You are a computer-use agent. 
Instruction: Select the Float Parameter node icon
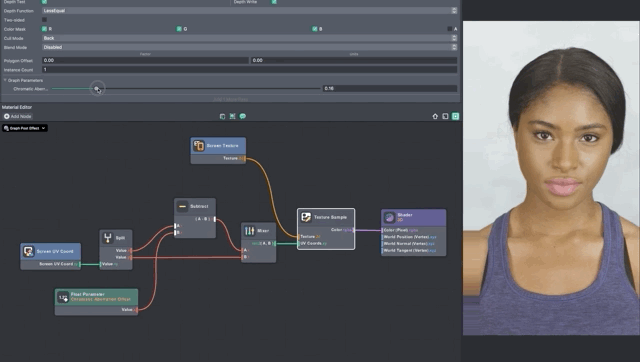point(63,297)
